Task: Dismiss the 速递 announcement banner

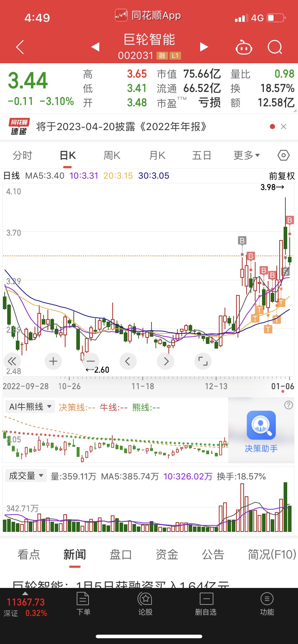Action: coord(284,126)
